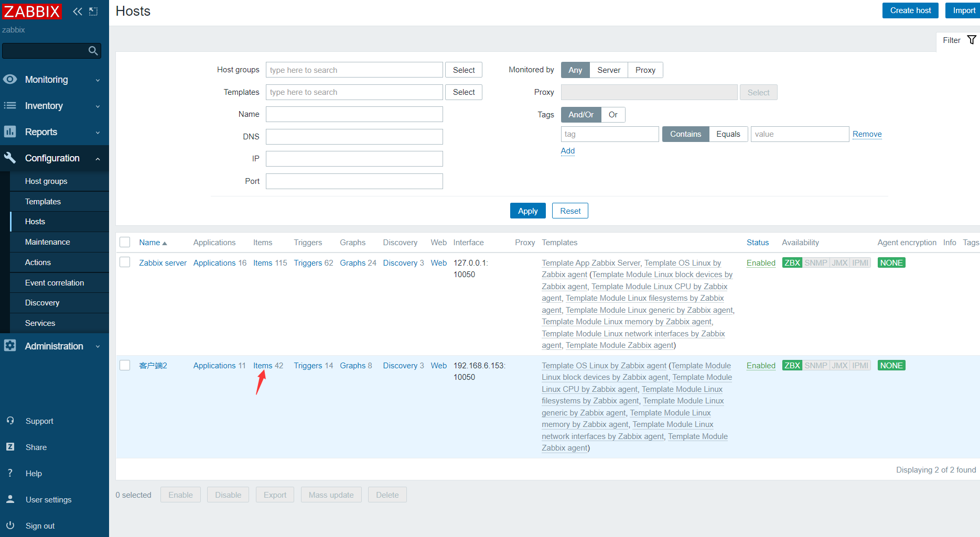Expand the Monitoring menu chevron
Screen dimensions: 980x537
[x=98, y=80]
